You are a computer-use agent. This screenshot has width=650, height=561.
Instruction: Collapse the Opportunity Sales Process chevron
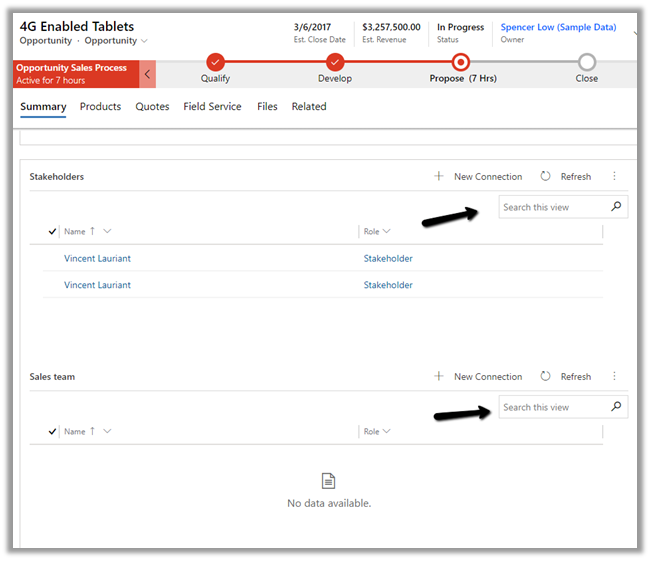(x=148, y=75)
